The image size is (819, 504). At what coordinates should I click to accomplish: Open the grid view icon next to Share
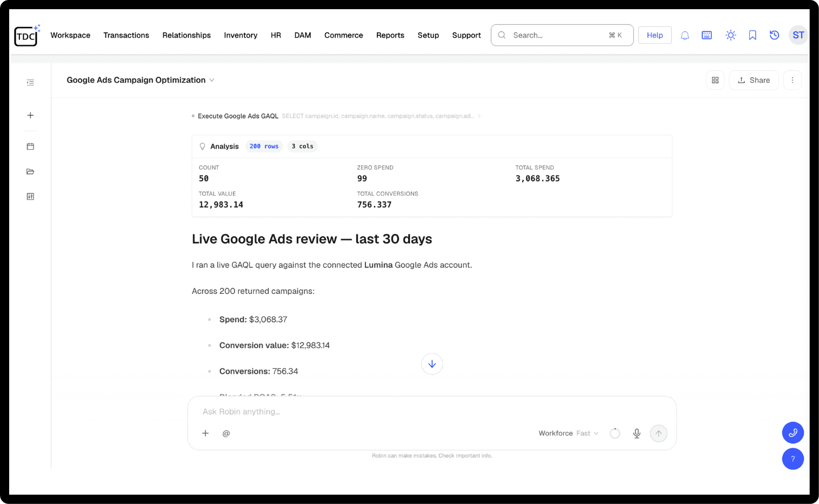pyautogui.click(x=715, y=80)
